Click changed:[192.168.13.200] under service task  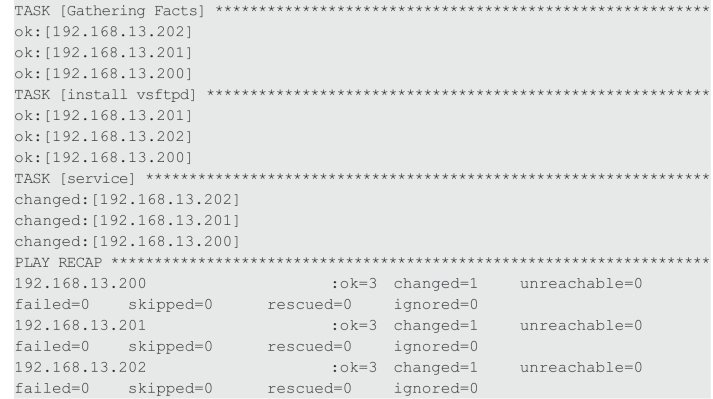pos(127,241)
